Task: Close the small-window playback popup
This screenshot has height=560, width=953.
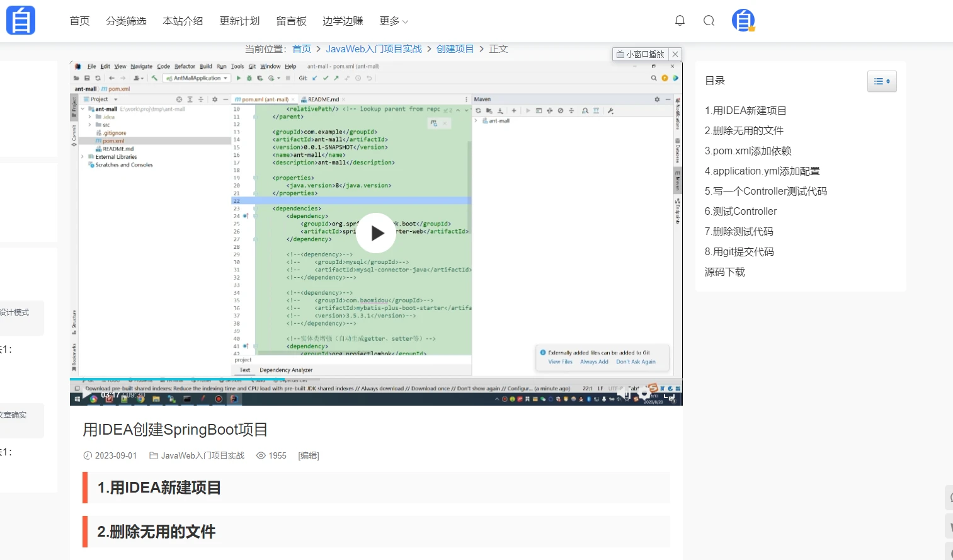Action: point(675,54)
